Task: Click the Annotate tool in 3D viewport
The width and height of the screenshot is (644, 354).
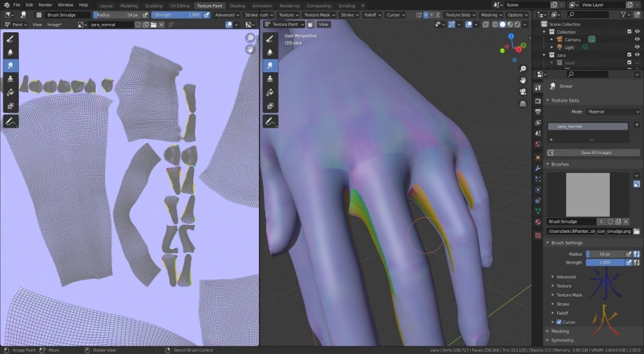Action: pyautogui.click(x=270, y=121)
